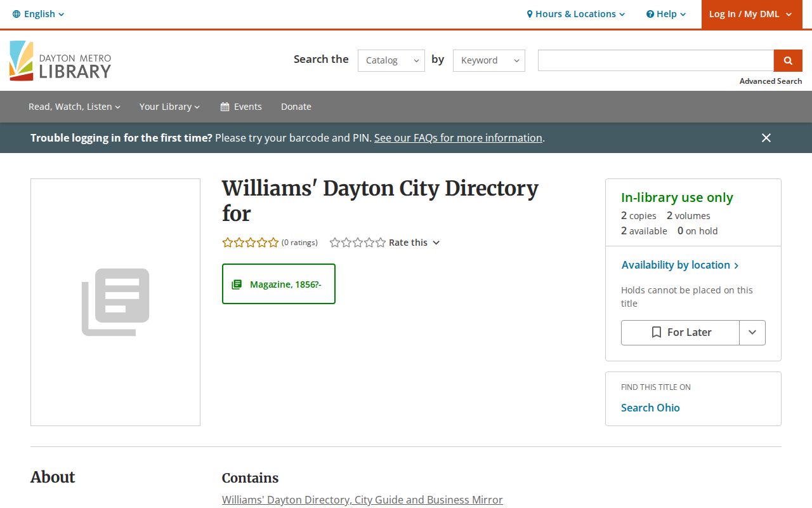Dismiss the login trouble banner
Screen dimensions: 812x508
click(x=766, y=138)
